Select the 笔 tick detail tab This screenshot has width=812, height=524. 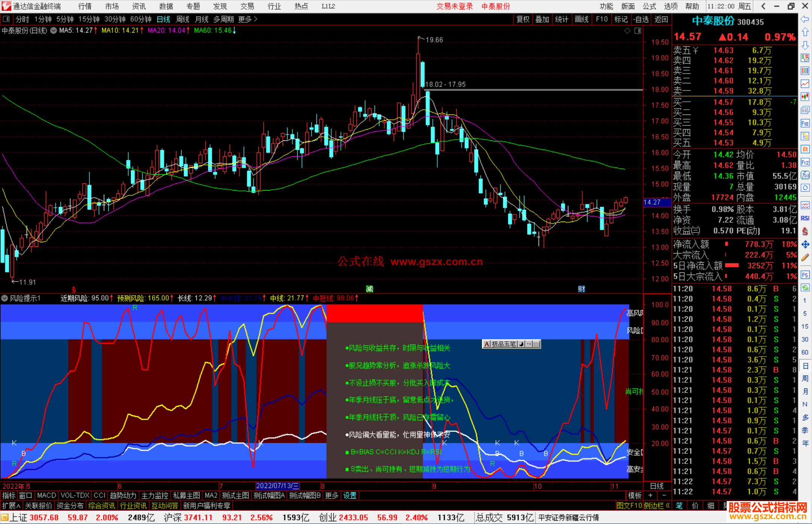(679, 506)
